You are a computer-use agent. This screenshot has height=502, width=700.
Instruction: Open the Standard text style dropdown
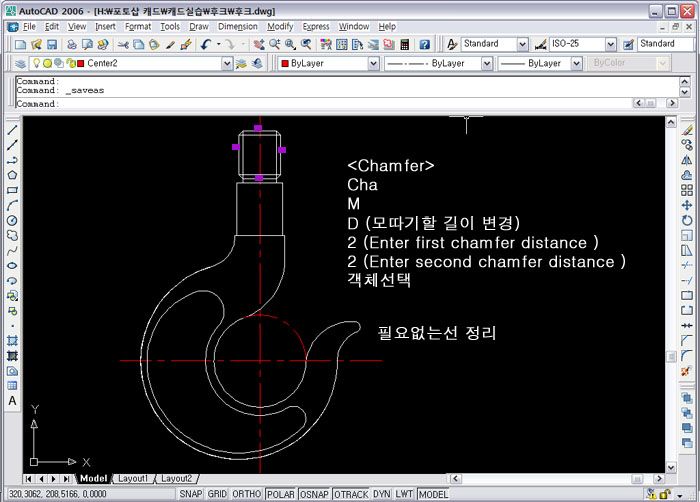(522, 44)
